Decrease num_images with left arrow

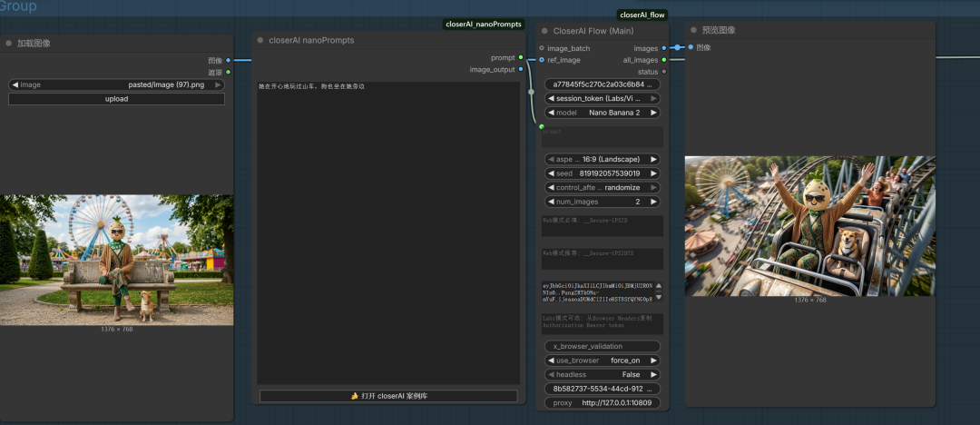(551, 202)
